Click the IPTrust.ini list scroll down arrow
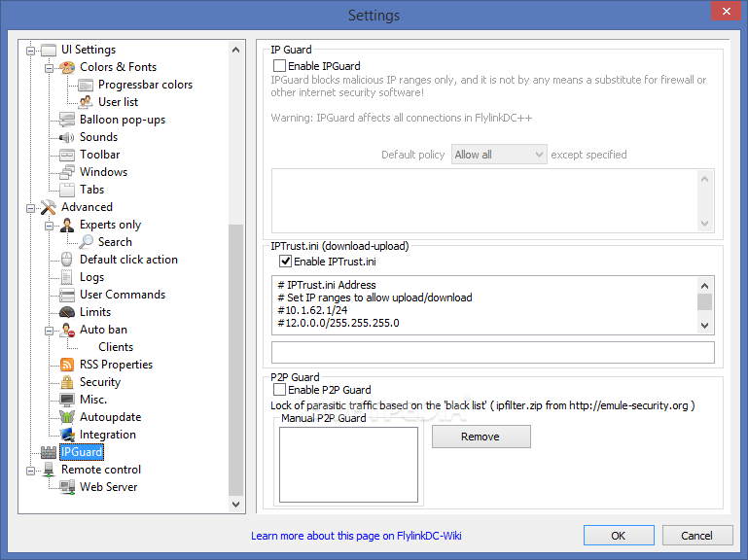Image resolution: width=748 pixels, height=560 pixels. [704, 326]
